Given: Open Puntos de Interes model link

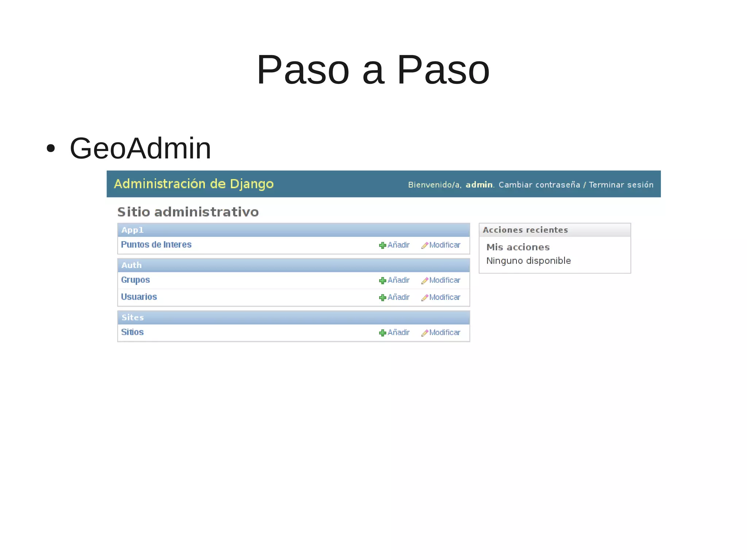Looking at the screenshot, I should point(156,244).
